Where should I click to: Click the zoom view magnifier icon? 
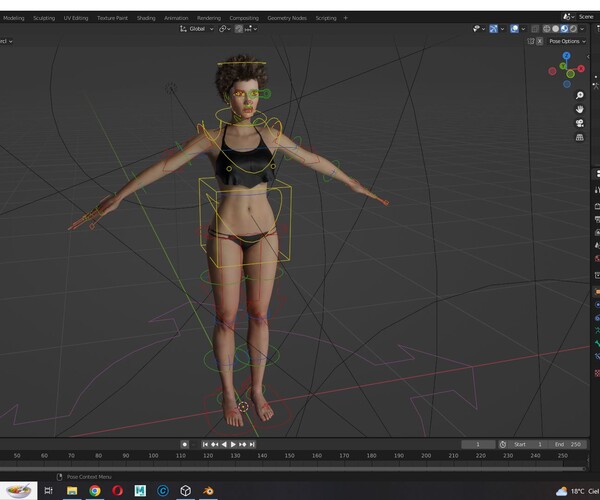580,95
